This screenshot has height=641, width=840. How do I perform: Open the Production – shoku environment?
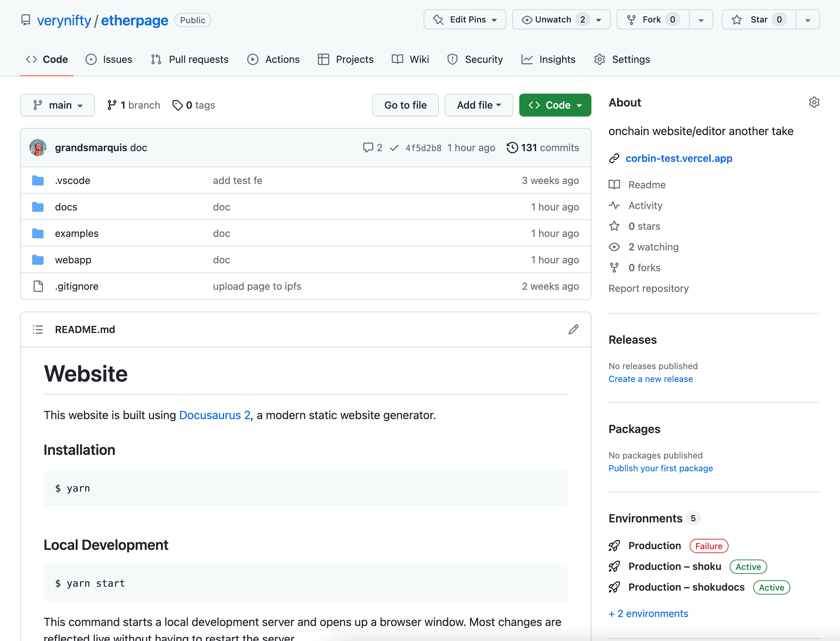[675, 567]
